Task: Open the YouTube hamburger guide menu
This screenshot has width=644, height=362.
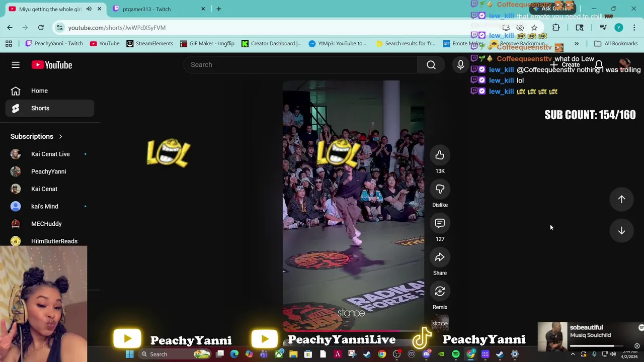Action: pos(16,65)
